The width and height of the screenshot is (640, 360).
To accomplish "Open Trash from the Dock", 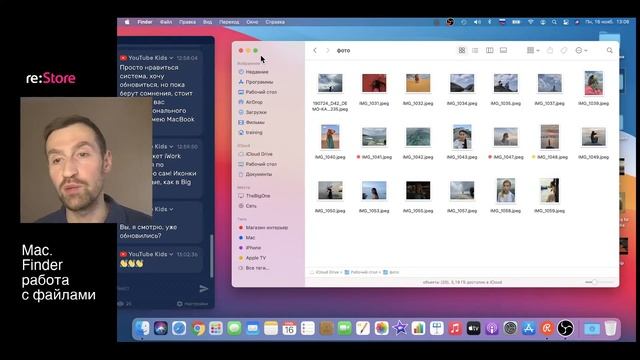I will [x=610, y=328].
